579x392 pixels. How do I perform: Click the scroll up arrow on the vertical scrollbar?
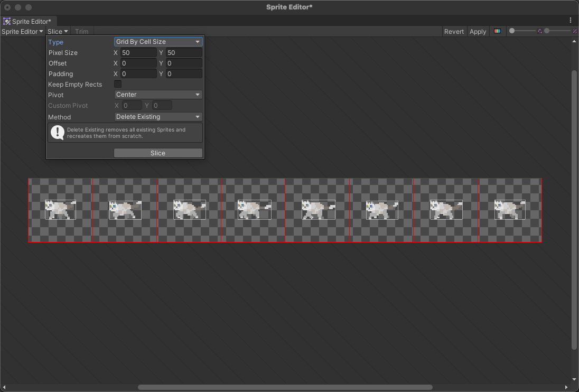(x=575, y=42)
